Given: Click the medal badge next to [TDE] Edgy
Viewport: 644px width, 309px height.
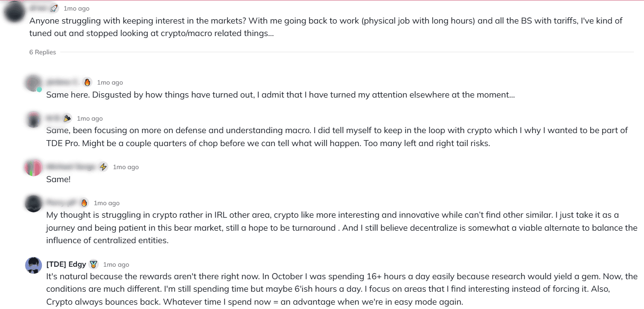Looking at the screenshot, I should [93, 264].
